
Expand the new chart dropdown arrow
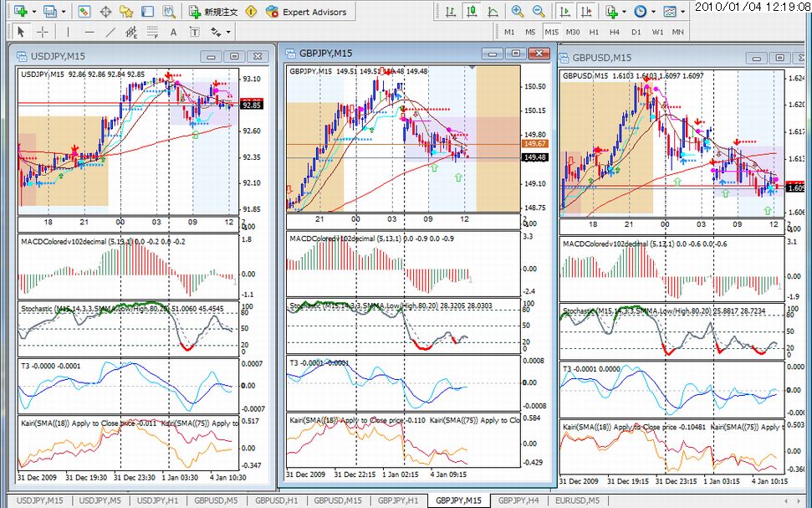(x=34, y=12)
